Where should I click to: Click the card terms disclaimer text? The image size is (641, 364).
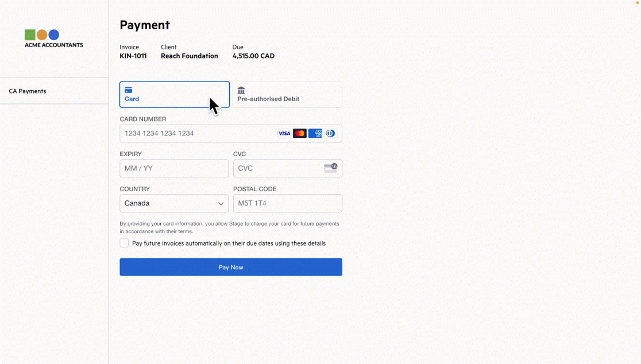click(229, 227)
